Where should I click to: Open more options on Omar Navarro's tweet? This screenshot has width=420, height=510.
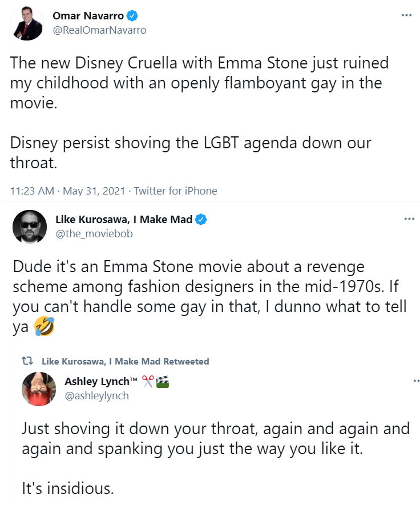tap(406, 15)
